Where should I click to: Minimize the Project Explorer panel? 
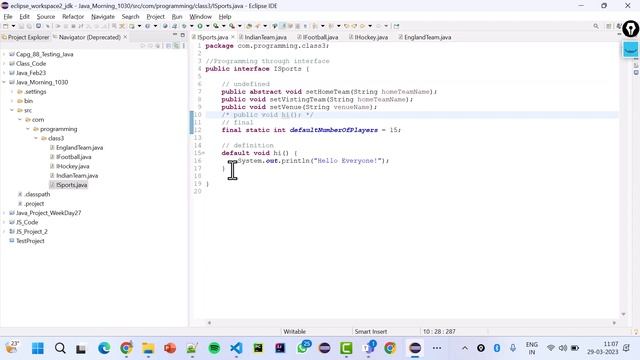(x=175, y=35)
